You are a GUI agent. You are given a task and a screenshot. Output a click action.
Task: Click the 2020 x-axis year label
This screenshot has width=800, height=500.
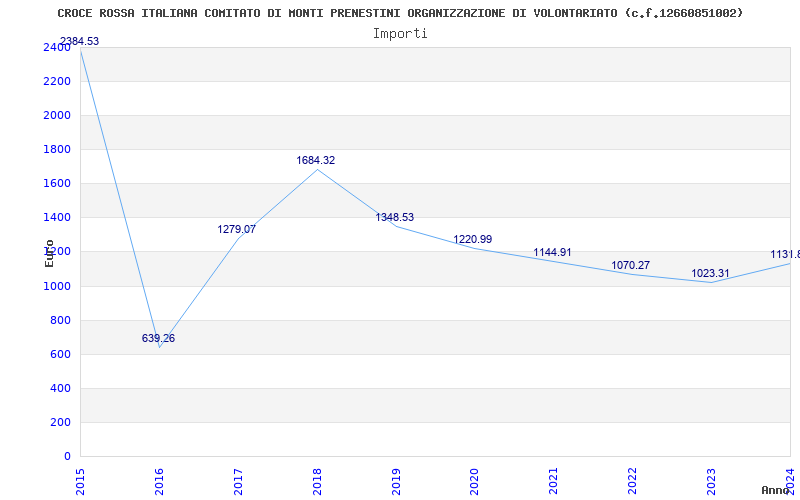point(474,481)
